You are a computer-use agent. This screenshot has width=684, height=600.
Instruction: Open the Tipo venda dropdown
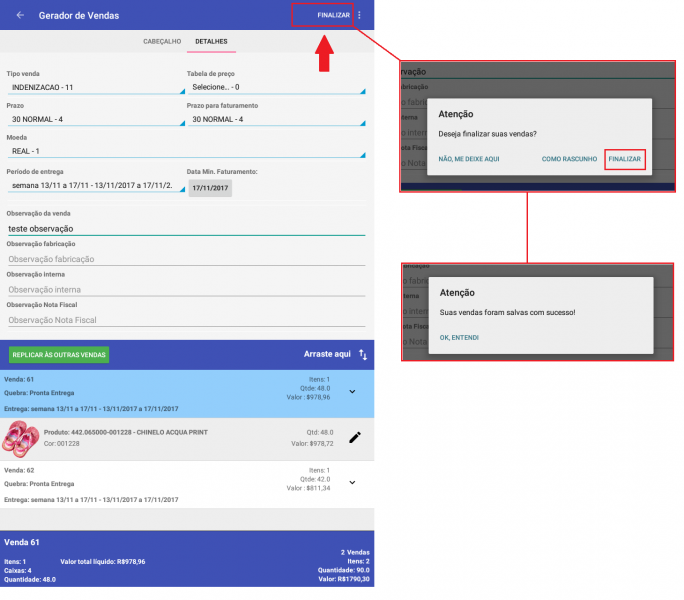[94, 87]
